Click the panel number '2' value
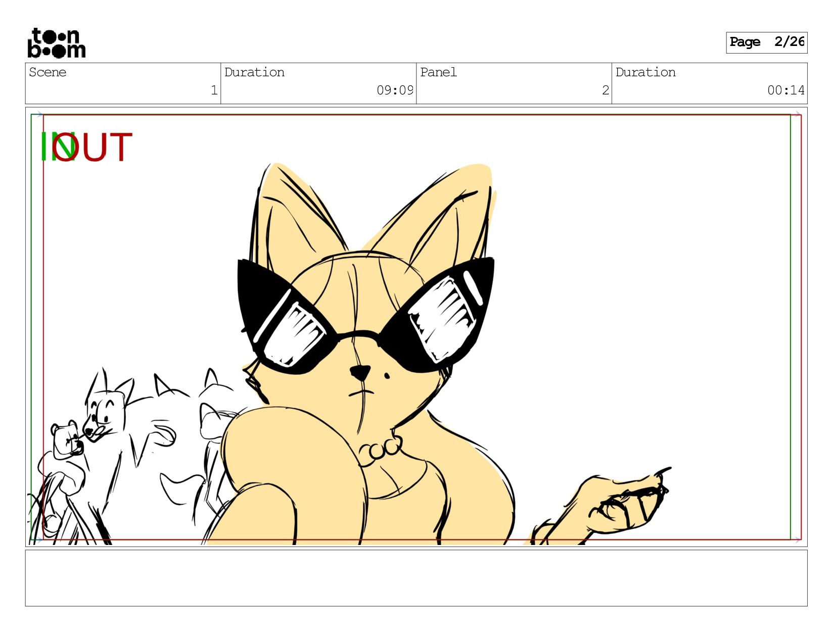This screenshot has height=644, width=834. 605,90
